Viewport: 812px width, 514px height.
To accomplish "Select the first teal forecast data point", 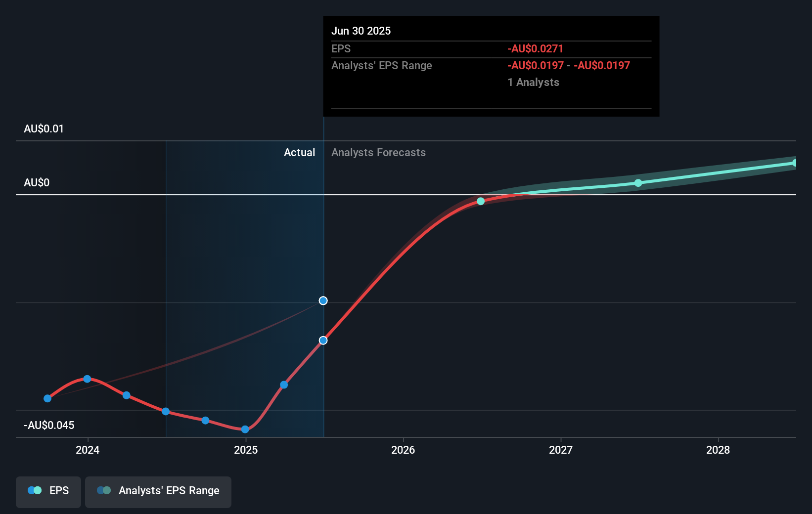I will tap(480, 201).
